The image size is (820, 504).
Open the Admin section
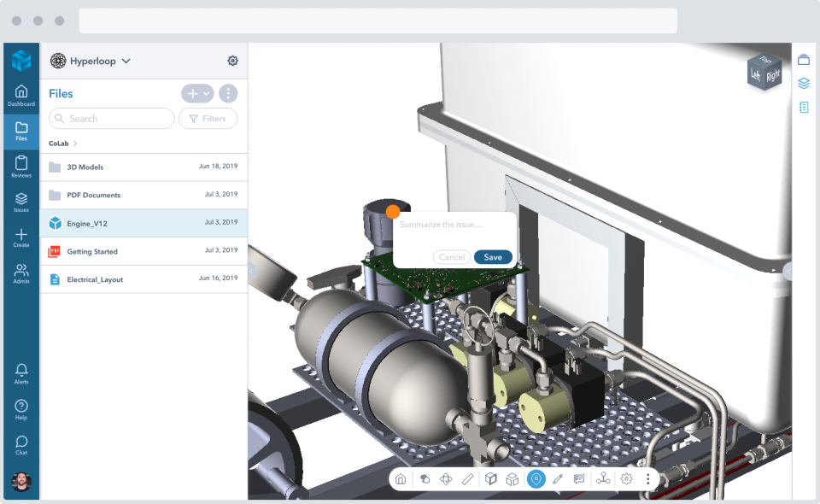tap(20, 274)
